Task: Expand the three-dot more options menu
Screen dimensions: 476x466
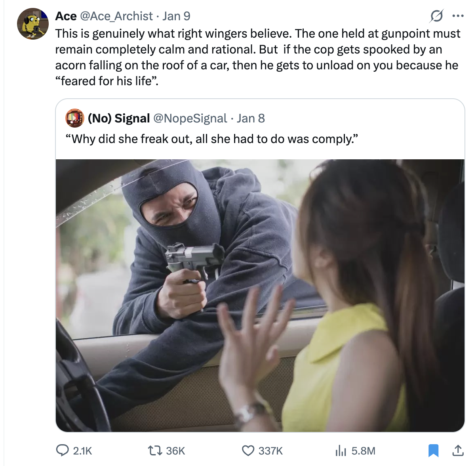Action: tap(458, 16)
